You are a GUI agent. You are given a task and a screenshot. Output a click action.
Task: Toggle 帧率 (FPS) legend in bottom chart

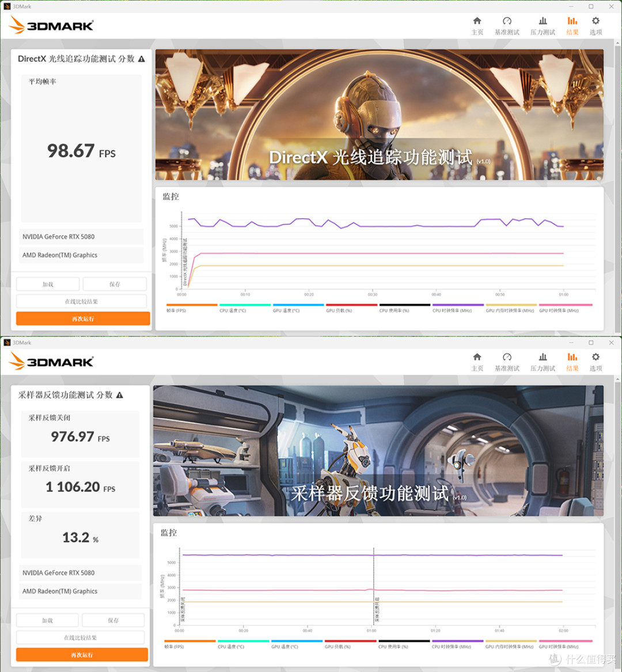tap(189, 644)
